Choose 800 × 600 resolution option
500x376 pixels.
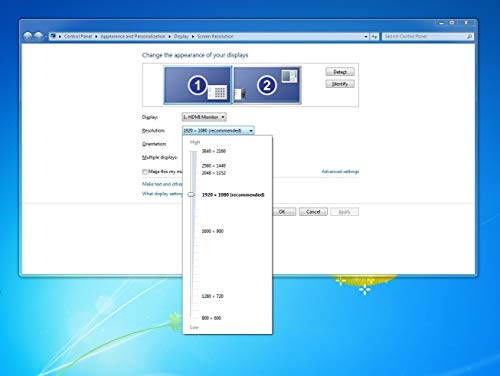[x=211, y=318]
